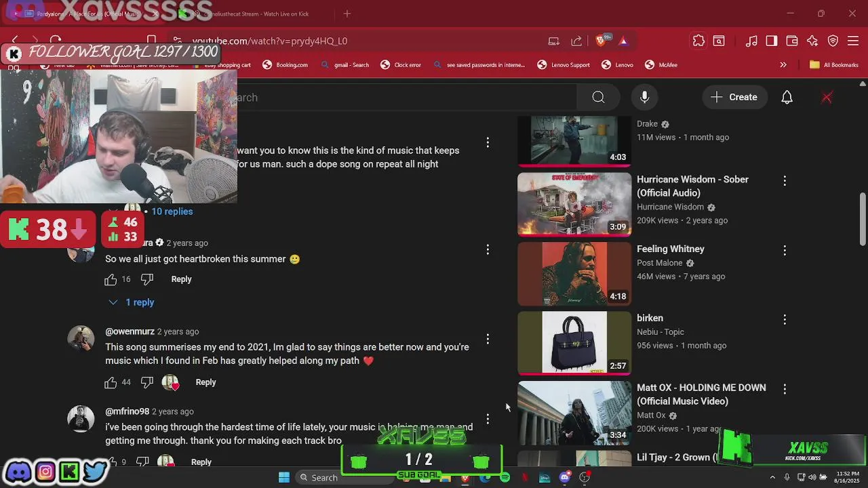
Task: Click the Brave Rewards triangle icon
Action: tap(623, 41)
